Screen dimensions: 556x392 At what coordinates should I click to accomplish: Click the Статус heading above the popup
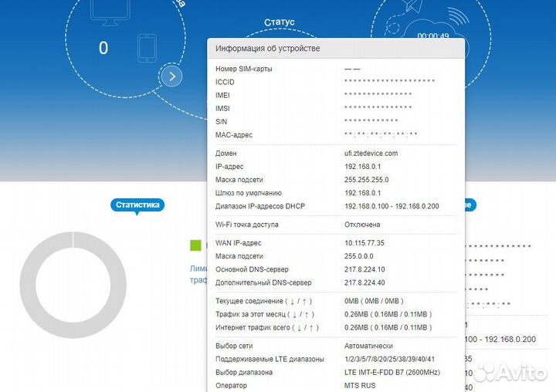coord(280,22)
